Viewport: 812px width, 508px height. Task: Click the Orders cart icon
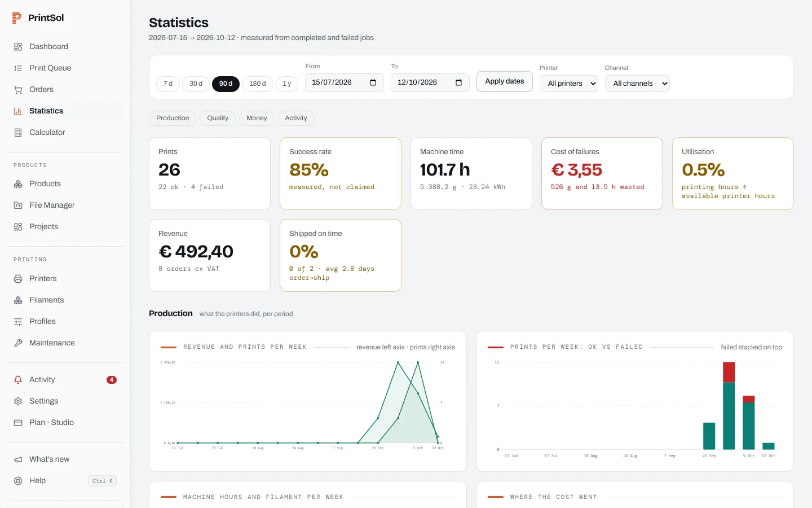[18, 90]
